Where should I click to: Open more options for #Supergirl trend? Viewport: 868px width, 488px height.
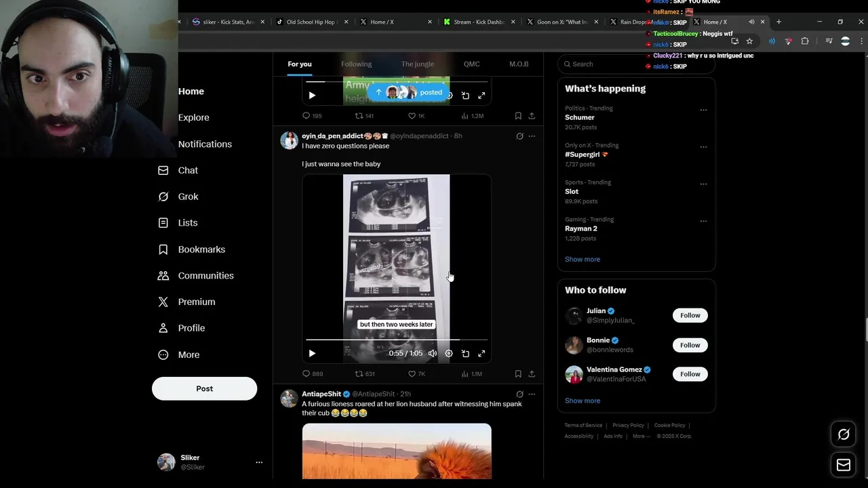click(703, 146)
